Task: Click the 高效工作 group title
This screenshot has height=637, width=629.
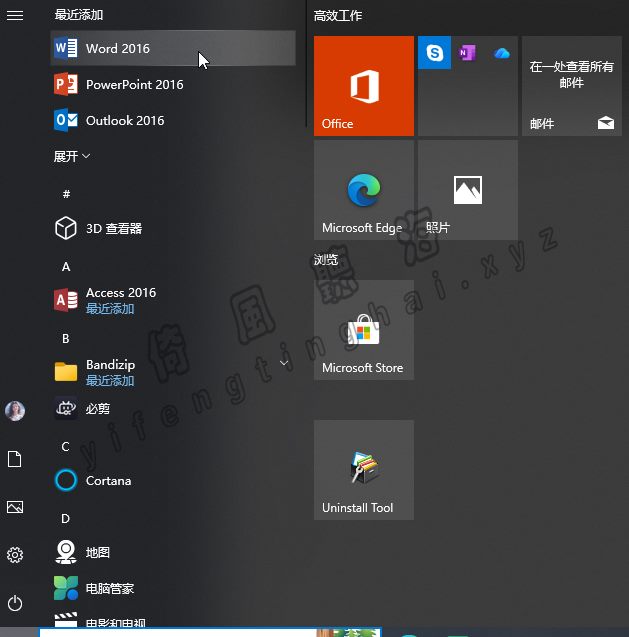Action: click(x=338, y=16)
